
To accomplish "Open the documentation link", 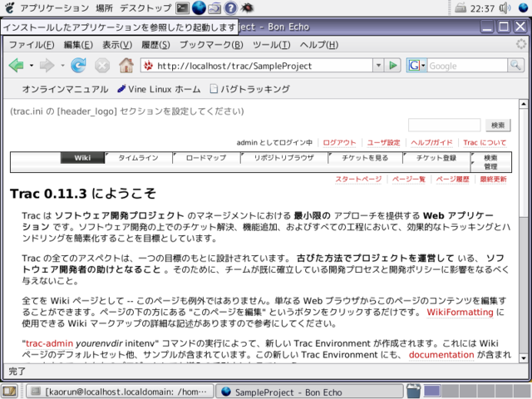I will click(x=441, y=355).
